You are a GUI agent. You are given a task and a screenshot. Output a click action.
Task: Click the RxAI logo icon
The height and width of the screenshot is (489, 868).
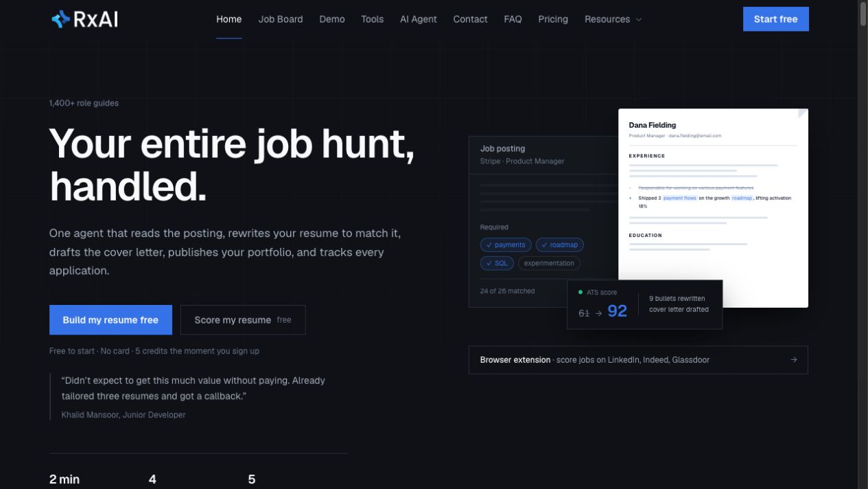tap(60, 19)
